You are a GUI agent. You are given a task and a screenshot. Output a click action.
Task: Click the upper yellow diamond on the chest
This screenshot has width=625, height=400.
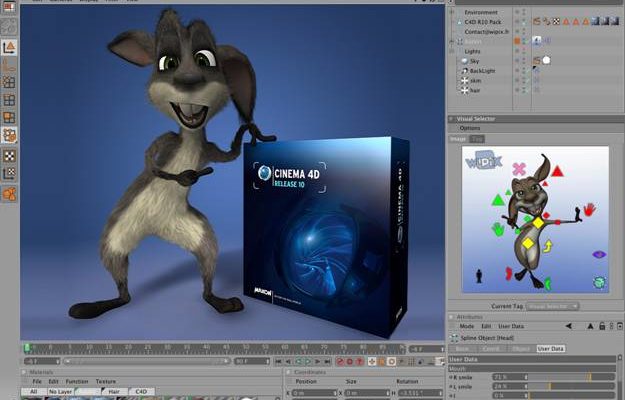click(x=538, y=223)
